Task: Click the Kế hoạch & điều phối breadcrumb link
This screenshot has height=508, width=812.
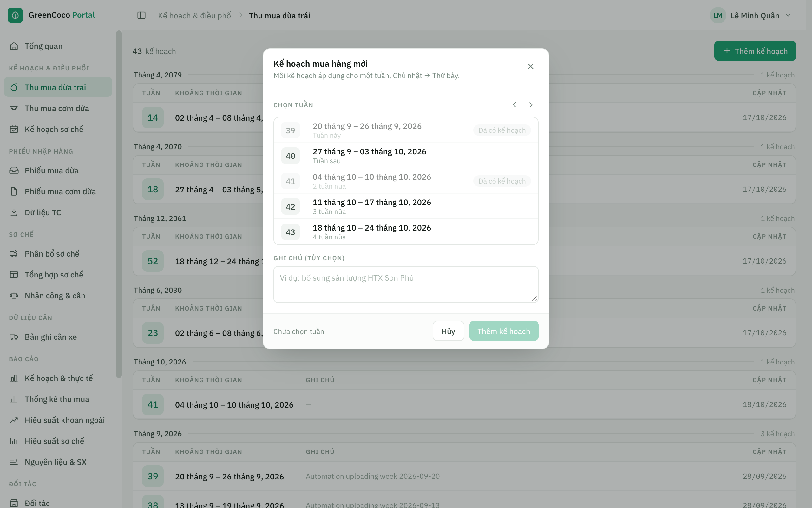Action: (195, 16)
